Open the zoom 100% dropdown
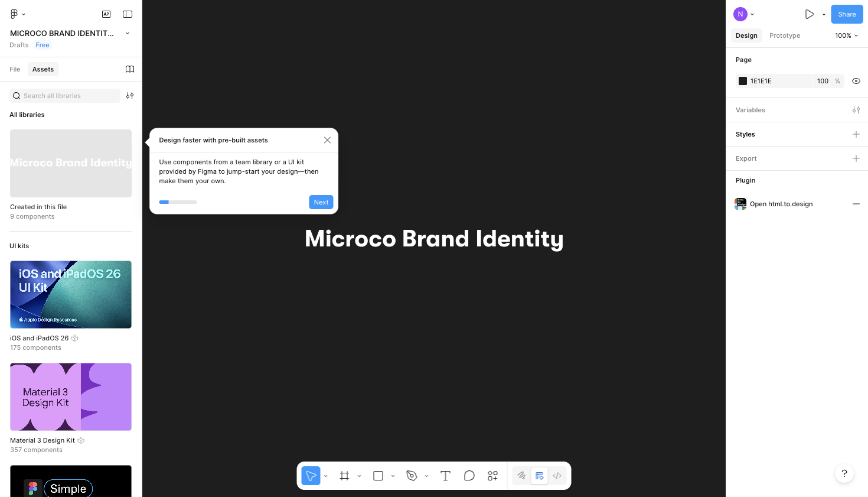 click(846, 35)
